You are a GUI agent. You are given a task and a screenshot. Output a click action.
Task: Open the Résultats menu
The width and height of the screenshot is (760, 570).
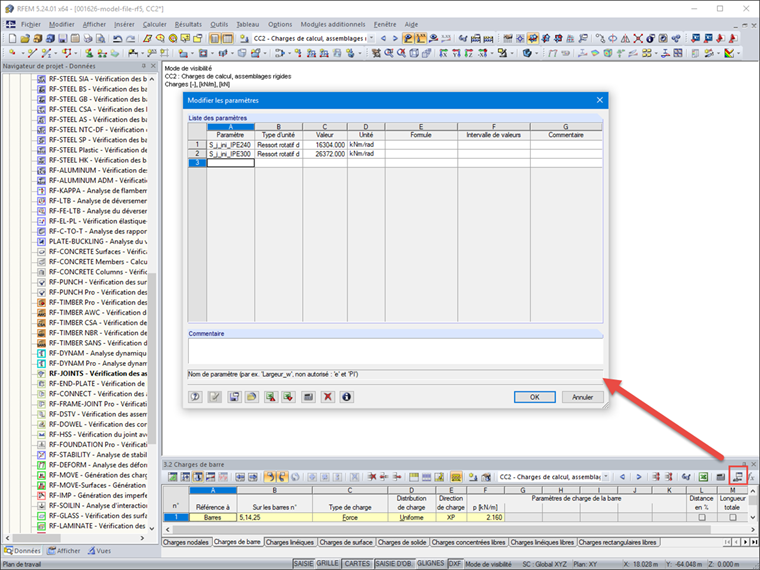coord(188,24)
